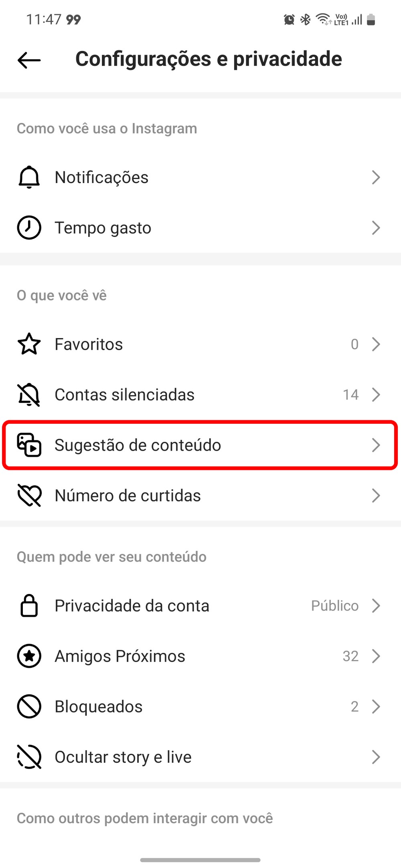
Task: Tap the crossed-out heart icon
Action: [29, 495]
